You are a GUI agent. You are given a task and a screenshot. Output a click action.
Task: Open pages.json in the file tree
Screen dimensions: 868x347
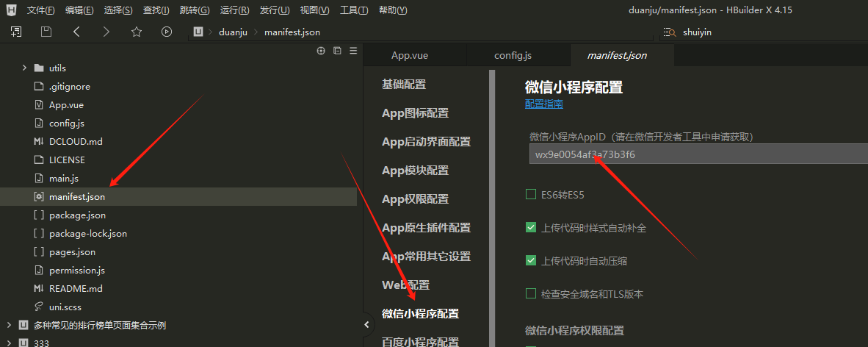tap(72, 251)
